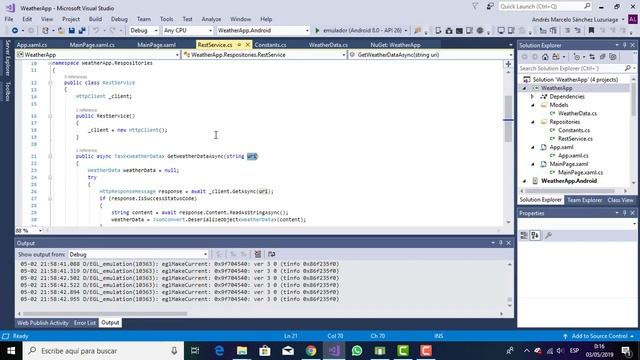Open the Any CPU platform dropdown

pos(188,31)
